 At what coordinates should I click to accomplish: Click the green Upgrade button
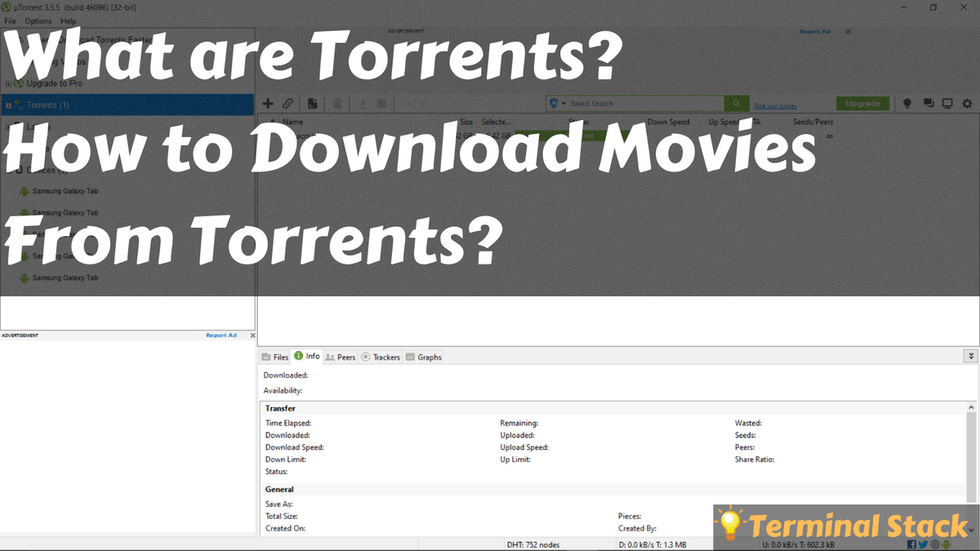(x=862, y=104)
